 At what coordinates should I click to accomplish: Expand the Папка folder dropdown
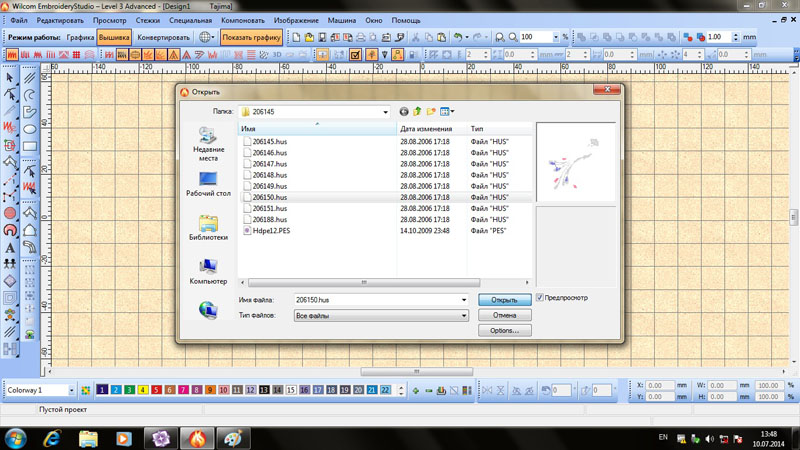tap(385, 112)
